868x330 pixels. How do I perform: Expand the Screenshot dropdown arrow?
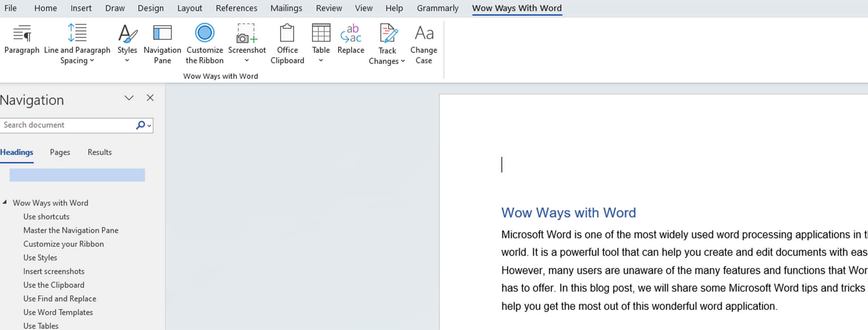click(247, 61)
